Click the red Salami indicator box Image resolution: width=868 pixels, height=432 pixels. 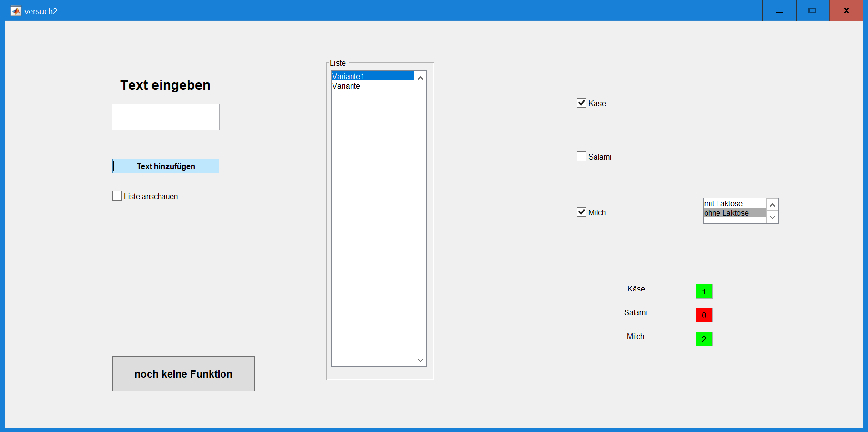click(x=704, y=315)
